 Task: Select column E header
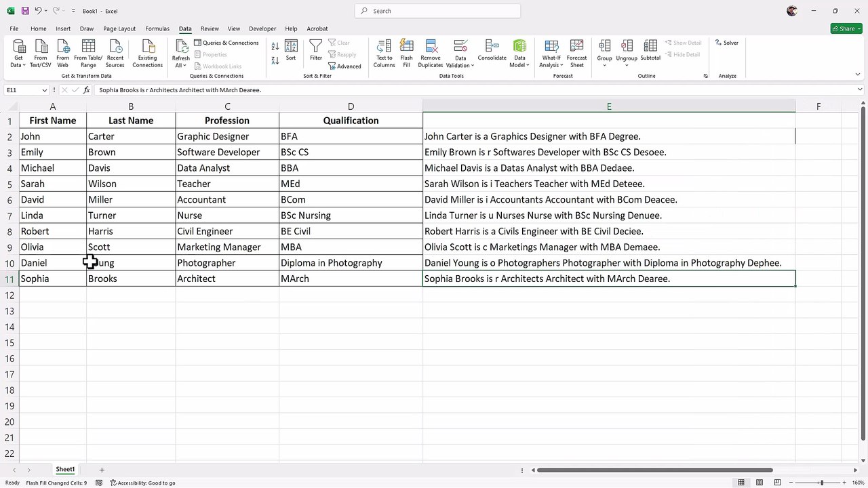click(609, 106)
